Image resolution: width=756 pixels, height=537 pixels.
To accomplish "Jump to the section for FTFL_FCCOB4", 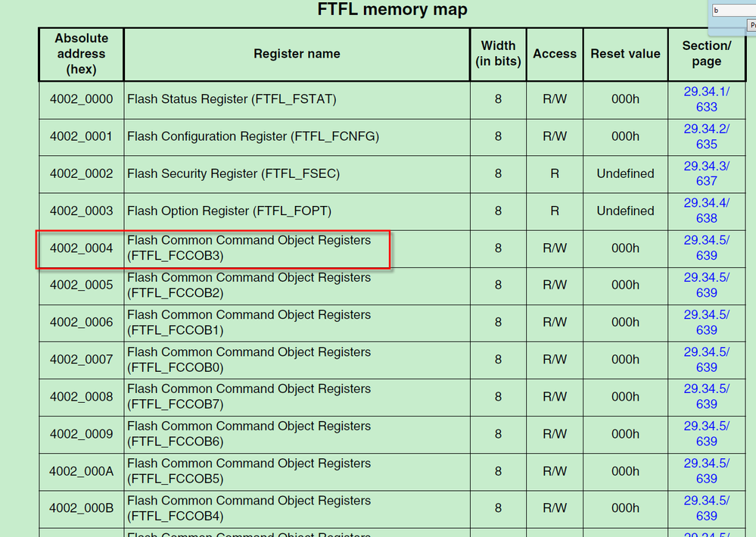I will [706, 507].
